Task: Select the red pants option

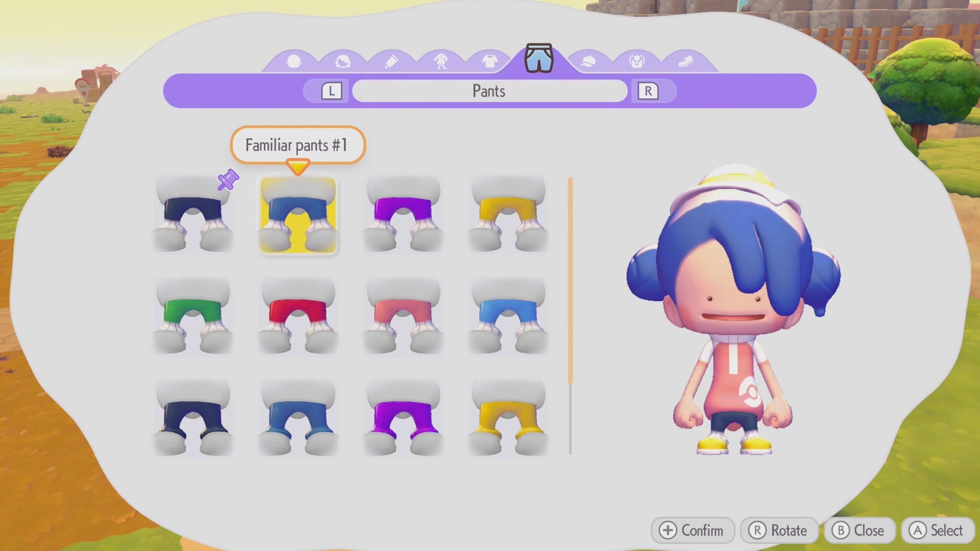Action: 298,316
